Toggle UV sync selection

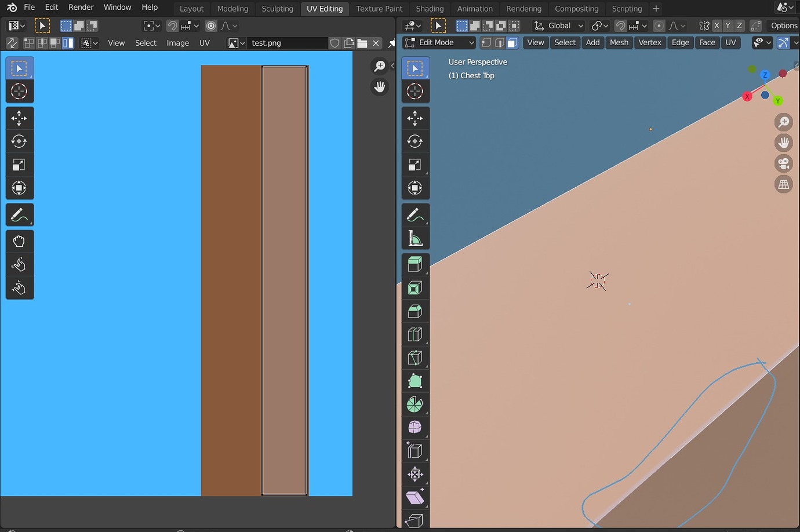pyautogui.click(x=12, y=43)
